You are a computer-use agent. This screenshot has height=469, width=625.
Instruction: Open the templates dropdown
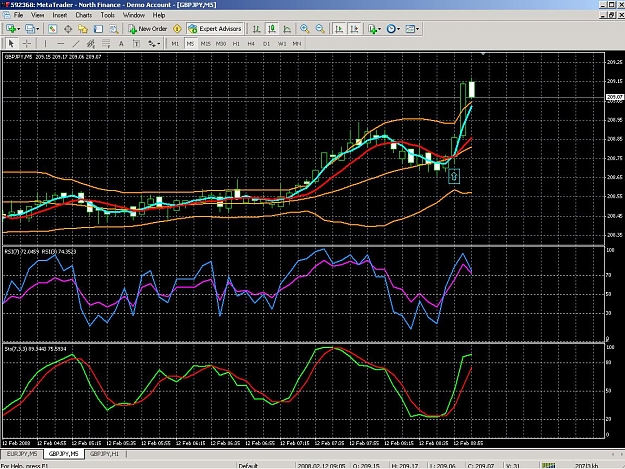pos(412,29)
